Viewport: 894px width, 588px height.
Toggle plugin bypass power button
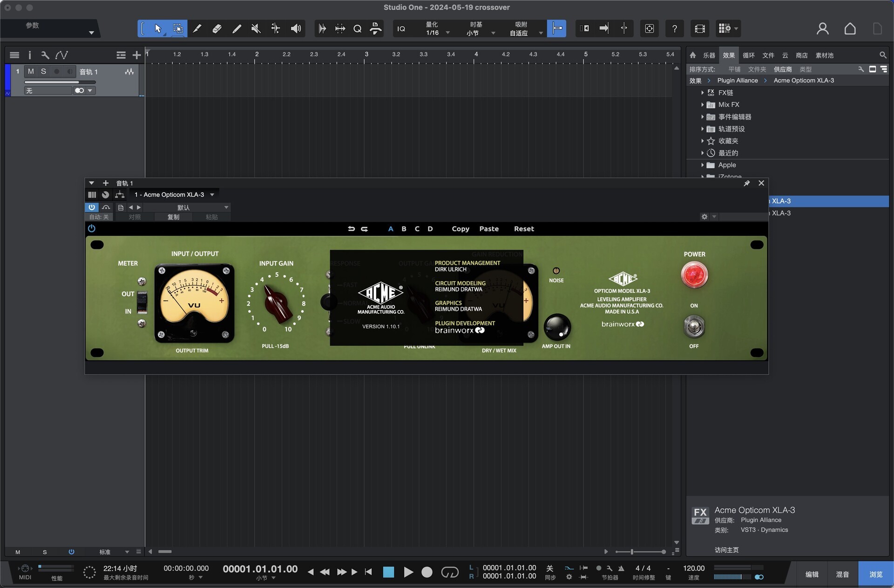coord(92,207)
